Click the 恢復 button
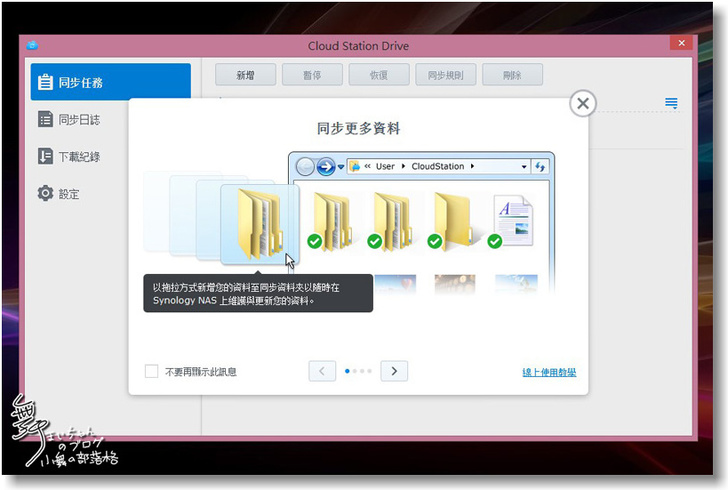The height and width of the screenshot is (490, 728). (x=379, y=75)
